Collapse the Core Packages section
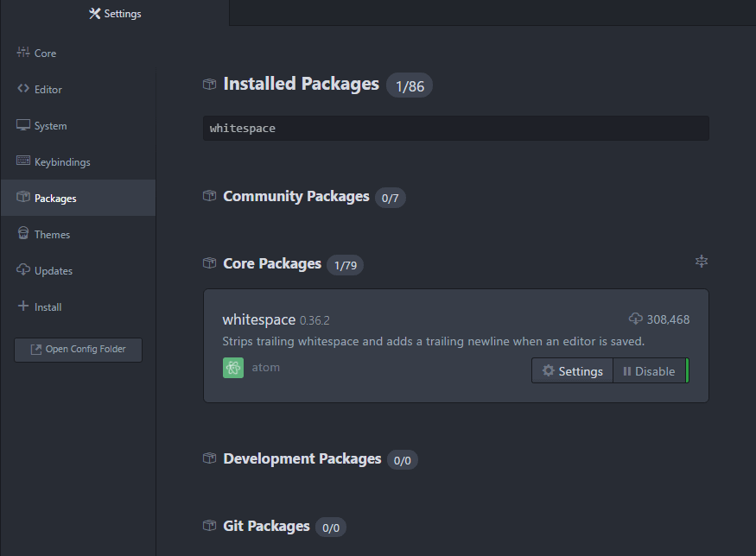The height and width of the screenshot is (556, 756). tap(271, 263)
